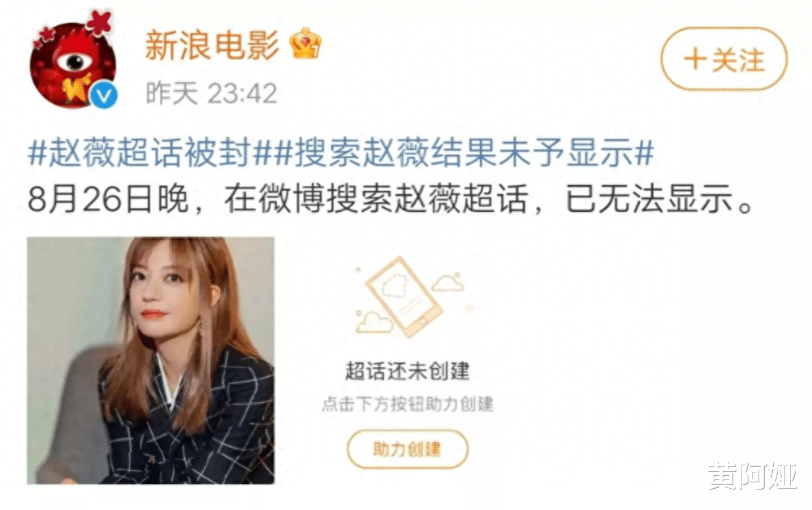Open the 新浪电影 account name link

click(212, 45)
